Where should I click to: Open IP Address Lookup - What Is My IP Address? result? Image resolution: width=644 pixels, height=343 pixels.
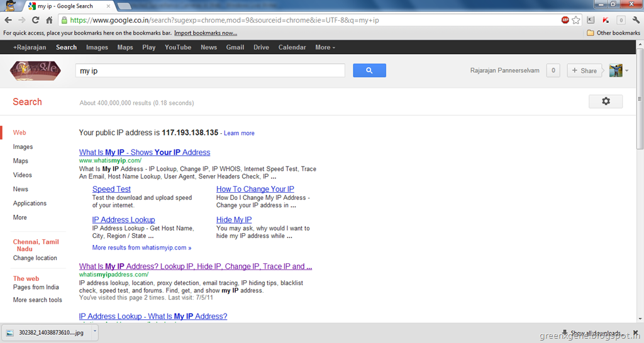pyautogui.click(x=153, y=317)
